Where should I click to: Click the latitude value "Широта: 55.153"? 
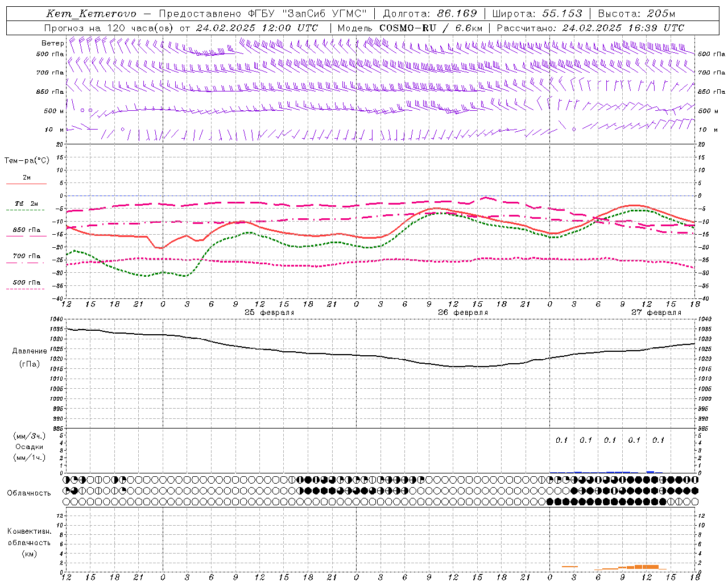pos(537,14)
